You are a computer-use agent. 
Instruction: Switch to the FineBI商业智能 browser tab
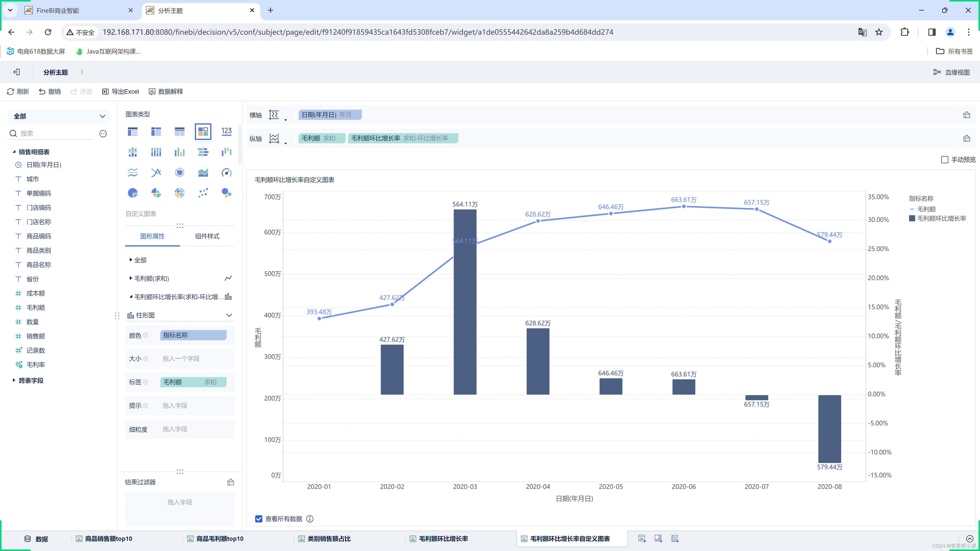[x=79, y=10]
